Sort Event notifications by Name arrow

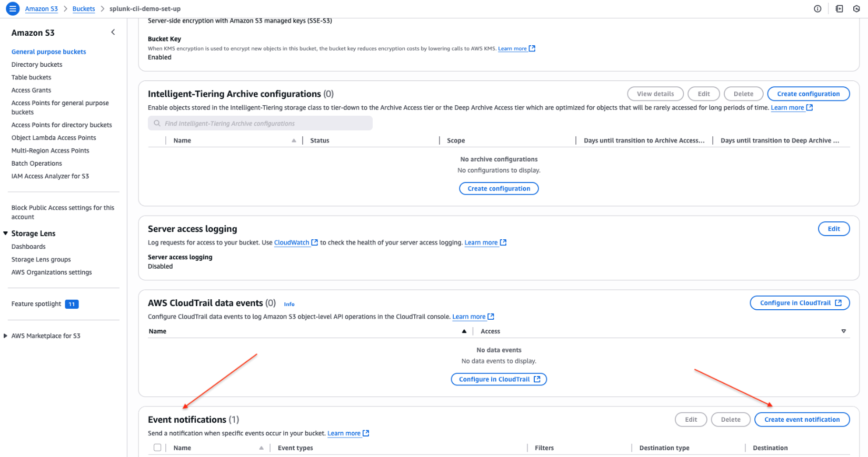[x=261, y=448]
